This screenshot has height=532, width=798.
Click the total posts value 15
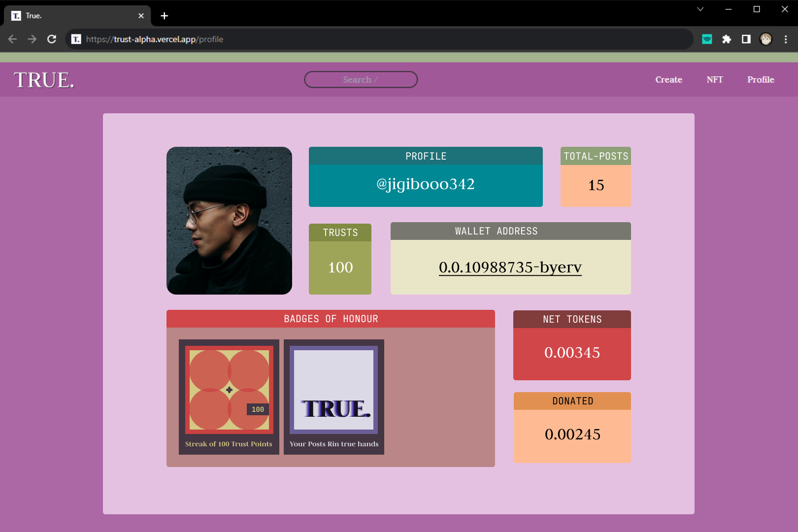click(596, 185)
